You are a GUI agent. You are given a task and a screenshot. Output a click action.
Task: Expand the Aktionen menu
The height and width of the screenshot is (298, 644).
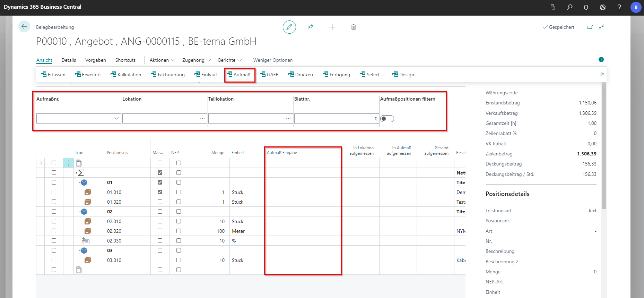162,60
